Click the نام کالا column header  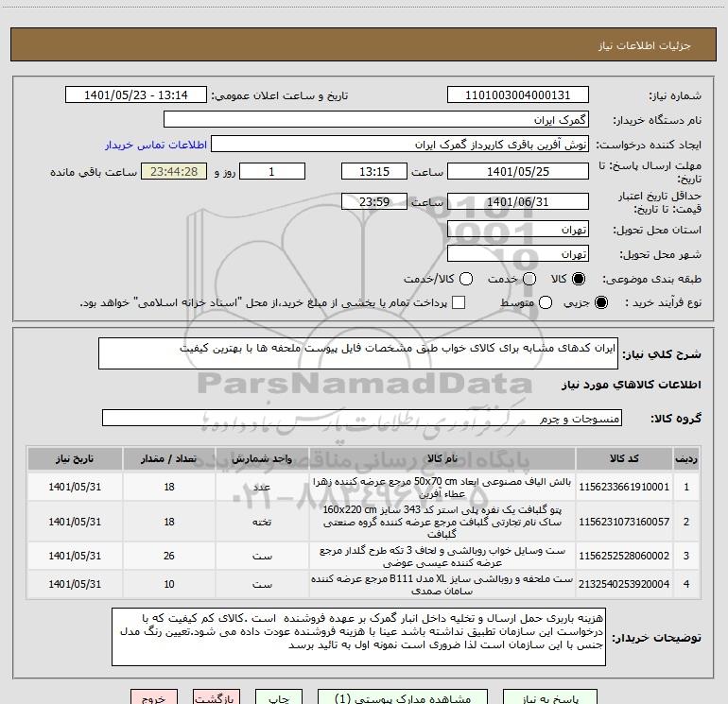click(442, 458)
